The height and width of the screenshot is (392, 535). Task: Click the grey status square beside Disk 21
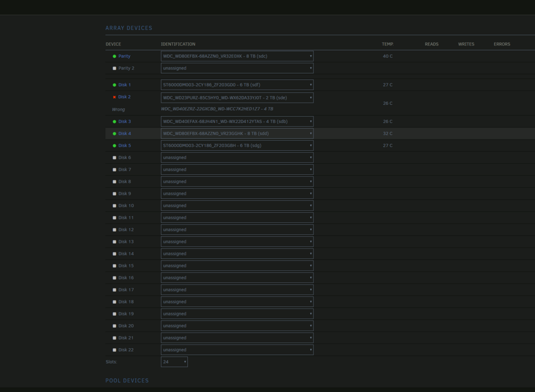(114, 338)
